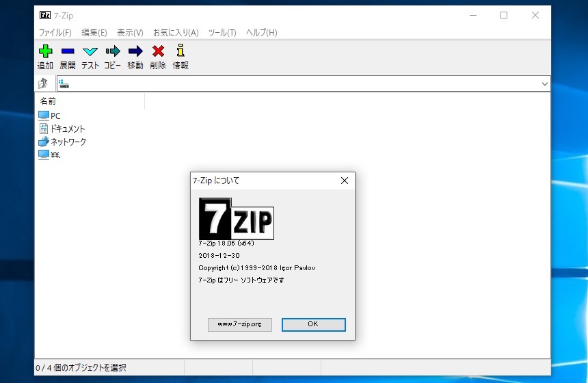Select the ネットワーク network icon
Viewport: 588px width, 383px height.
click(x=44, y=142)
